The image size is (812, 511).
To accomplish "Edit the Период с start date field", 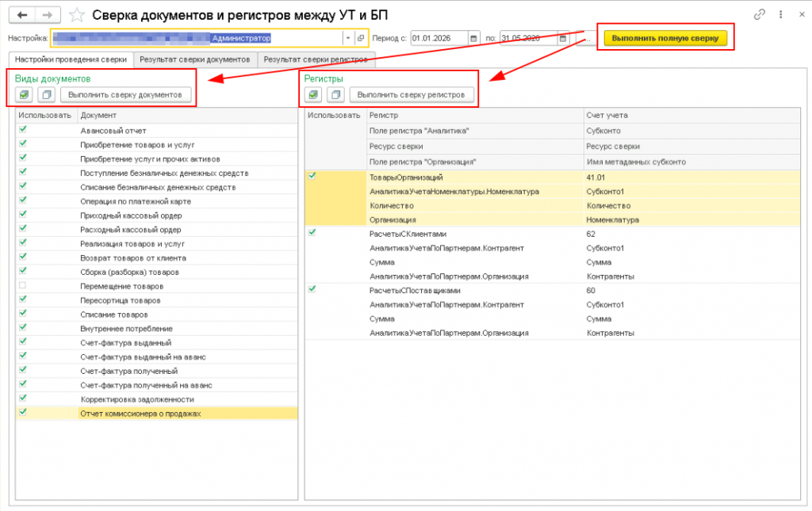I will (x=439, y=38).
